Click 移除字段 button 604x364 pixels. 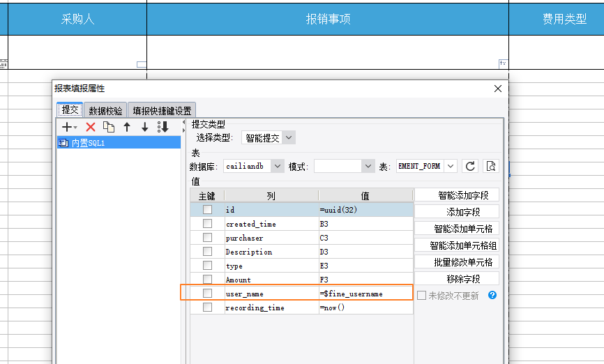click(x=457, y=278)
